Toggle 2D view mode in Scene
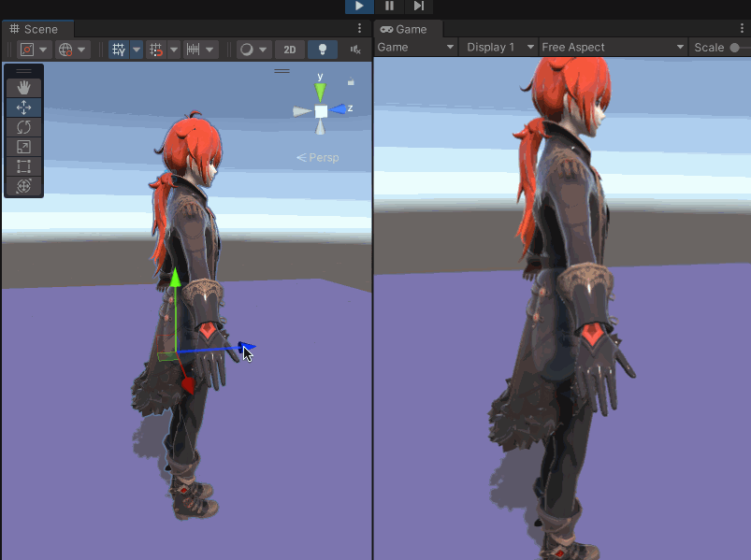This screenshot has width=751, height=560. pos(290,50)
